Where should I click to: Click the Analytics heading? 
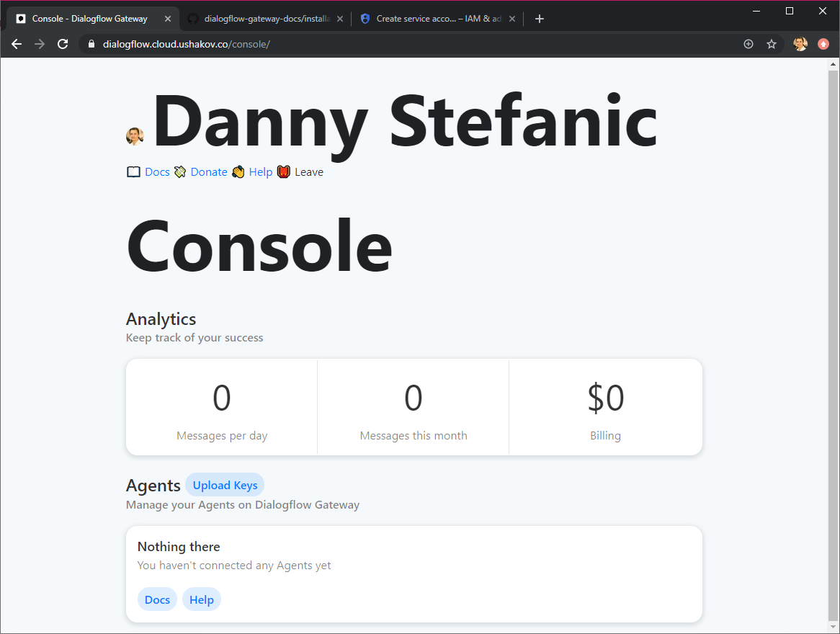pyautogui.click(x=161, y=319)
